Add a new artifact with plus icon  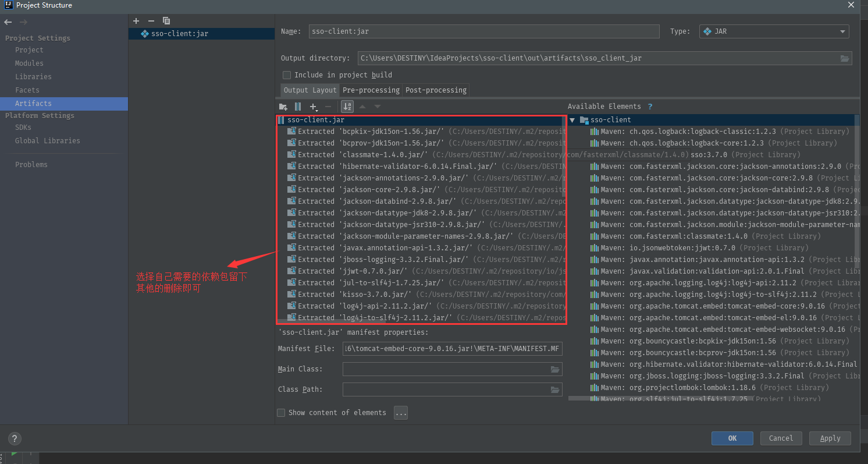[x=136, y=21]
